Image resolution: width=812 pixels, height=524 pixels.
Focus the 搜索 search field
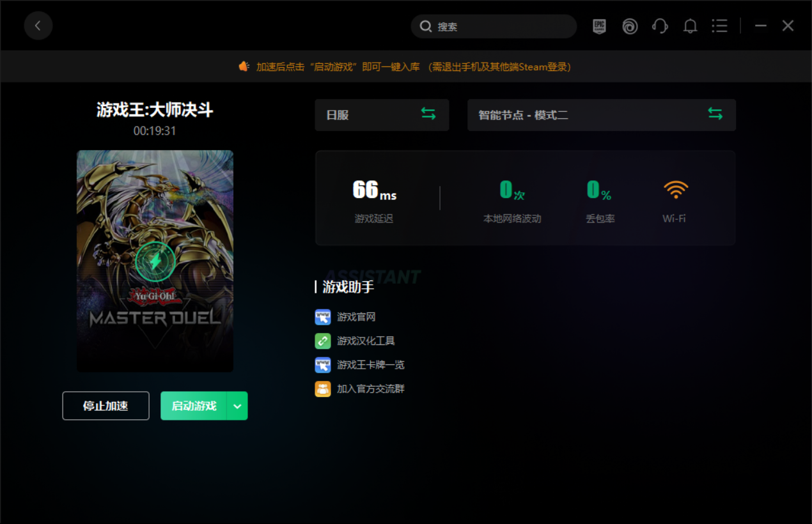pos(494,26)
